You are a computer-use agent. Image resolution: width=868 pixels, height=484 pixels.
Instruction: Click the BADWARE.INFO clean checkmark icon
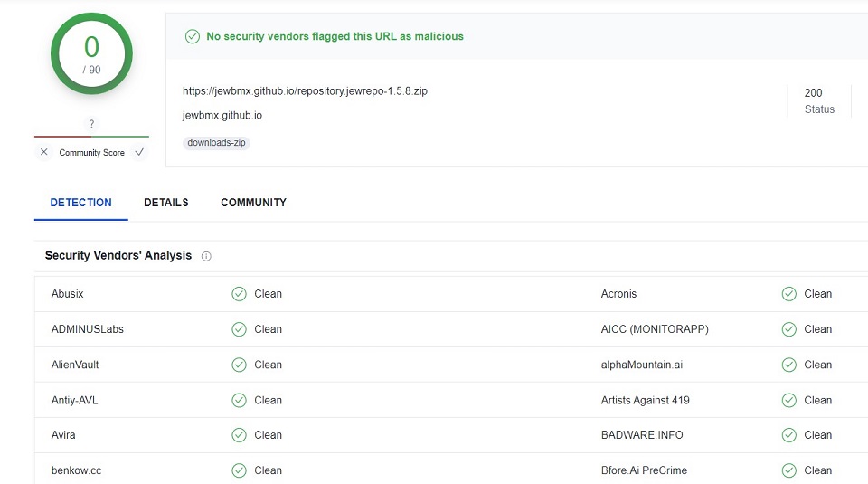click(x=788, y=435)
